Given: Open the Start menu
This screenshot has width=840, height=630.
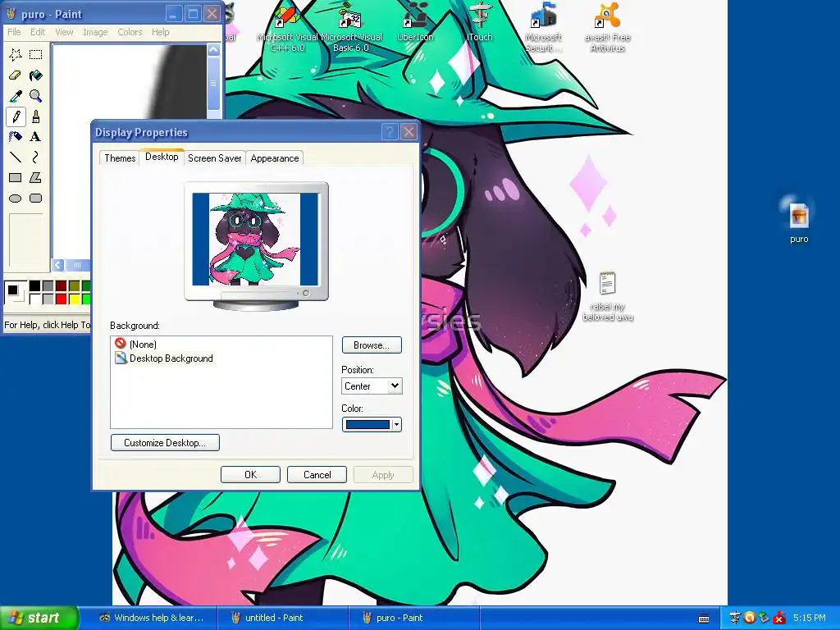Looking at the screenshot, I should coord(39,618).
